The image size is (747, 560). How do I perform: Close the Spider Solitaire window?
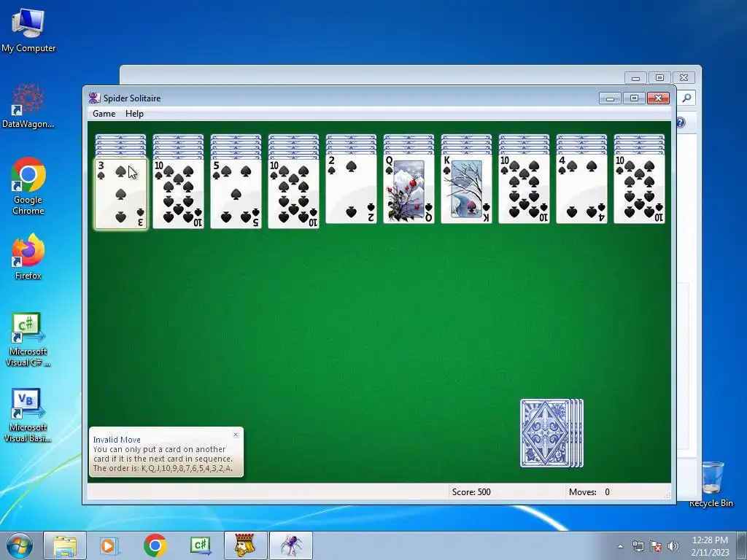tap(659, 98)
